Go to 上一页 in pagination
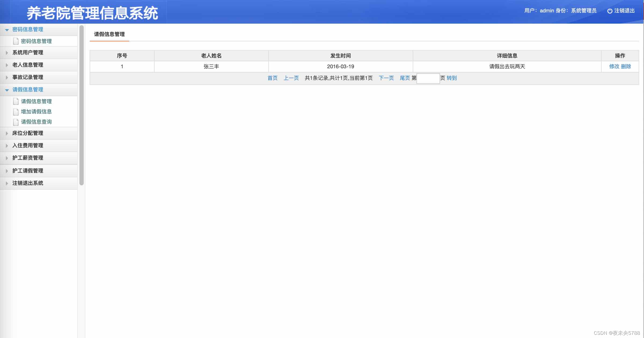Image resolution: width=644 pixels, height=338 pixels. (291, 78)
